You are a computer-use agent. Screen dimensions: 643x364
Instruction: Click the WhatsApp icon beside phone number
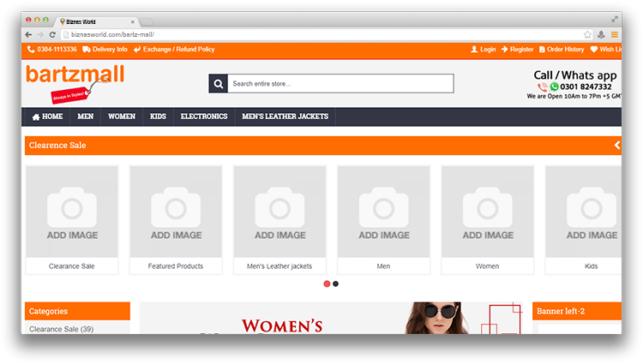tap(554, 87)
